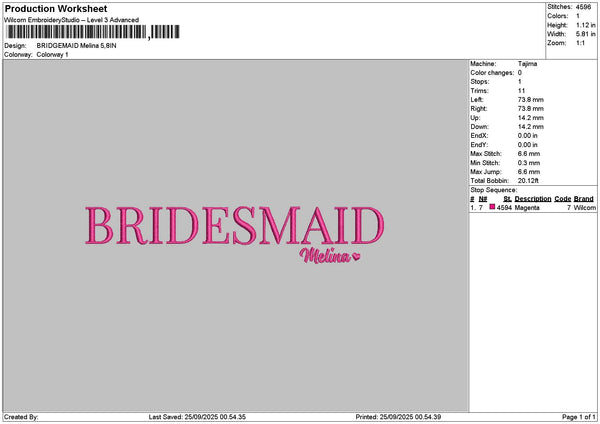
Task: Click the Max Jump value 6.6 mm
Action: pyautogui.click(x=529, y=172)
